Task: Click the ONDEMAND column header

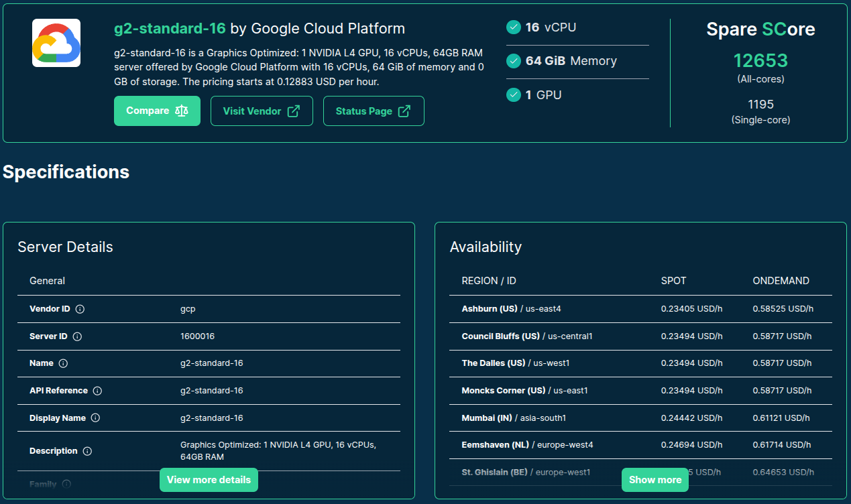Action: (781, 281)
